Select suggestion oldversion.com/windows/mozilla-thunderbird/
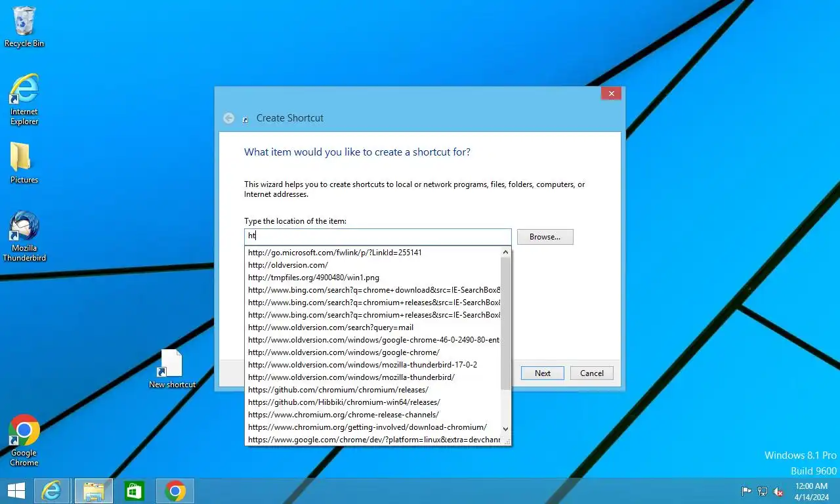 [373, 377]
